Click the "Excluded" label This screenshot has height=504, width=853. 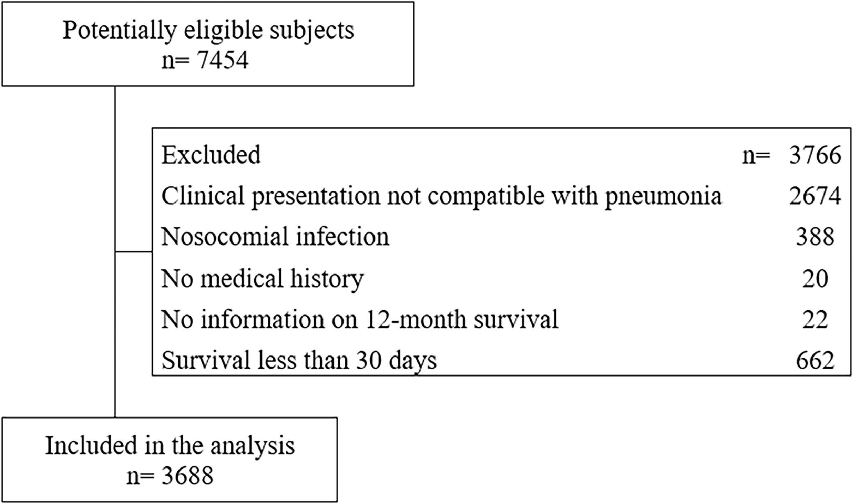click(211, 155)
